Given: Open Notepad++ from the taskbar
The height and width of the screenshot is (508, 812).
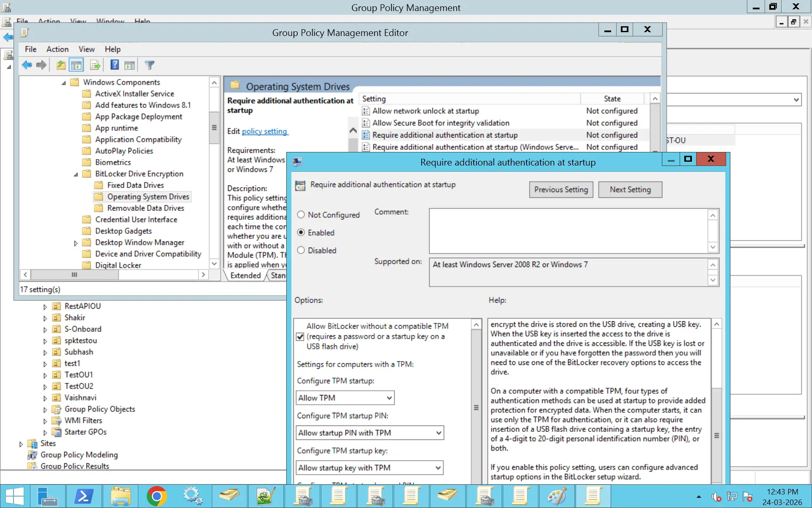Looking at the screenshot, I should pyautogui.click(x=266, y=495).
